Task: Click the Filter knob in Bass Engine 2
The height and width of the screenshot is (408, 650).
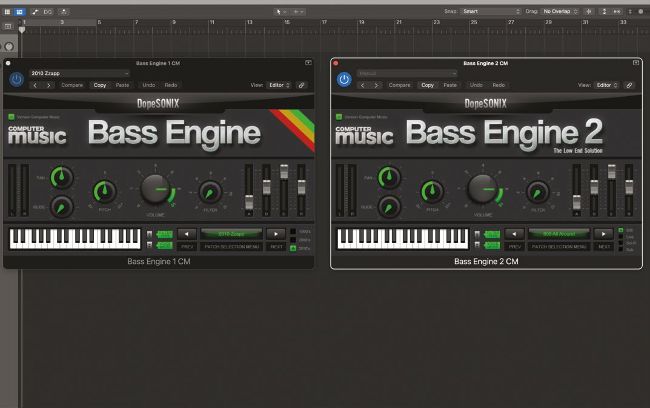Action: (538, 192)
